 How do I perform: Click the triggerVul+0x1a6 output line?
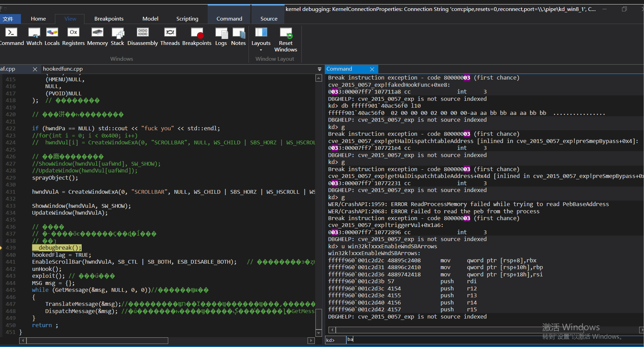click(386, 225)
